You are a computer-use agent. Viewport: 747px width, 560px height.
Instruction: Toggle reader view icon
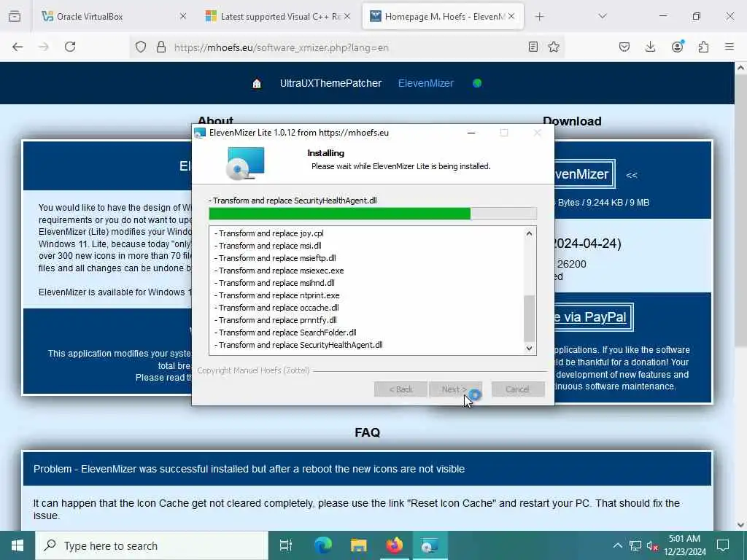(533, 47)
